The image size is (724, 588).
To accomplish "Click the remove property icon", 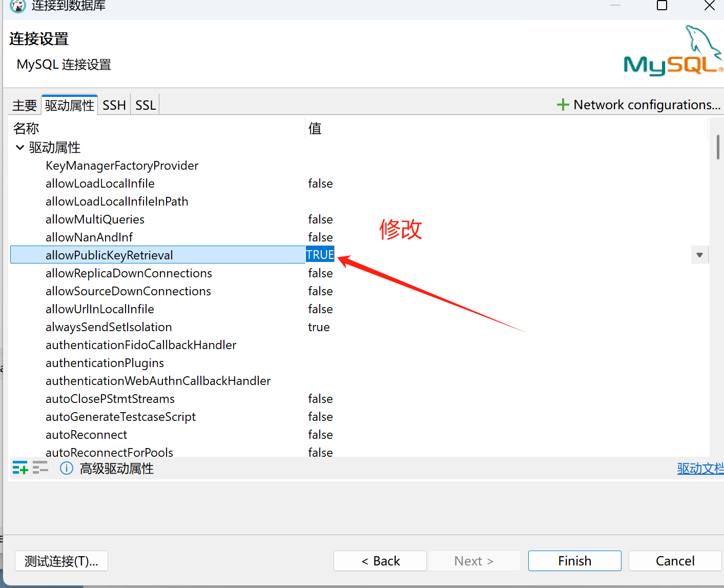I will coord(40,468).
